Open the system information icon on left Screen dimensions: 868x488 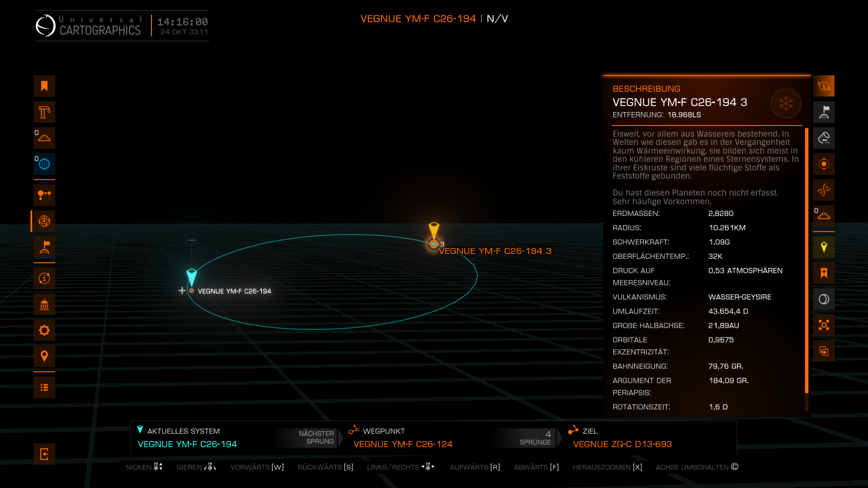point(44,278)
